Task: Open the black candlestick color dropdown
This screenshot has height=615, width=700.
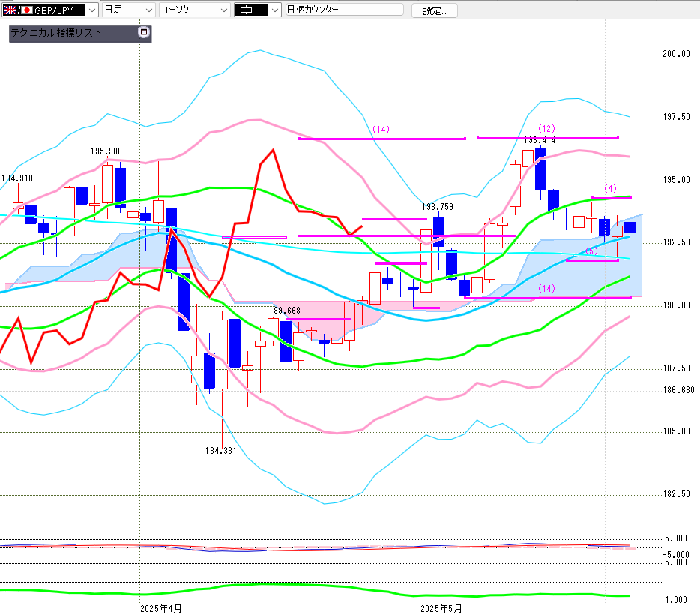Action: (x=258, y=10)
